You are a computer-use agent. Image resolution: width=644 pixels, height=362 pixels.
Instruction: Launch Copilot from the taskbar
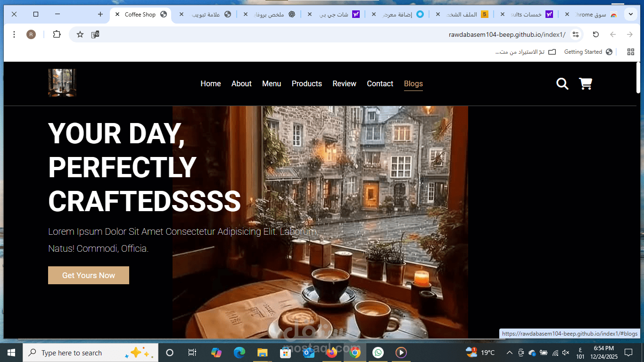click(x=216, y=353)
